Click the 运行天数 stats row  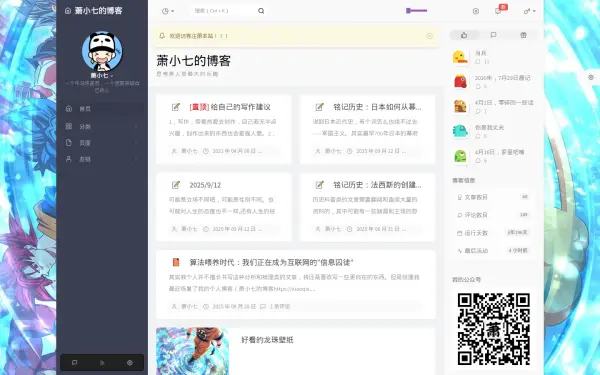tap(493, 233)
